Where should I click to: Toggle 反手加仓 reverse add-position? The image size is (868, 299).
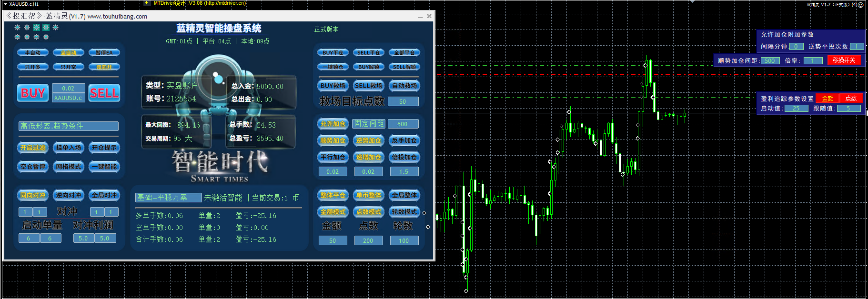(x=404, y=140)
